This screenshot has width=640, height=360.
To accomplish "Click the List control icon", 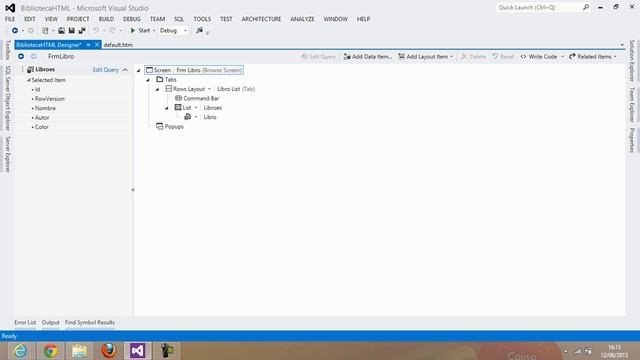I will coord(178,107).
